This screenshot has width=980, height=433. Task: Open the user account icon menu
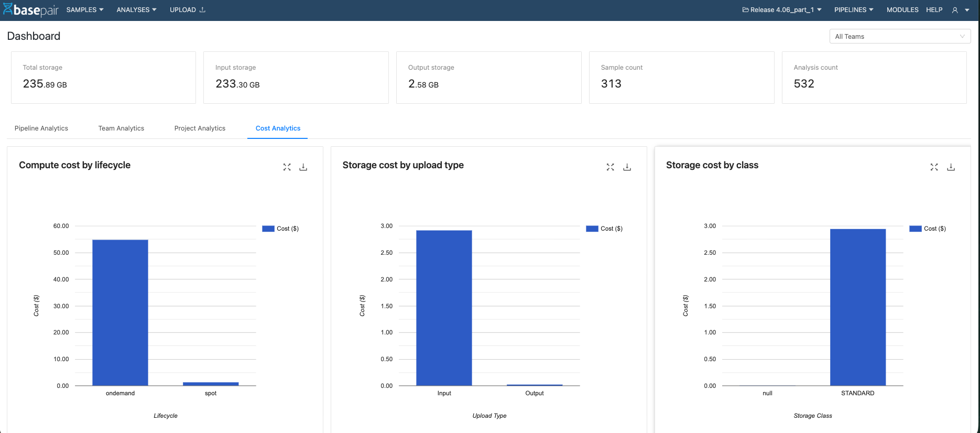[x=960, y=10]
